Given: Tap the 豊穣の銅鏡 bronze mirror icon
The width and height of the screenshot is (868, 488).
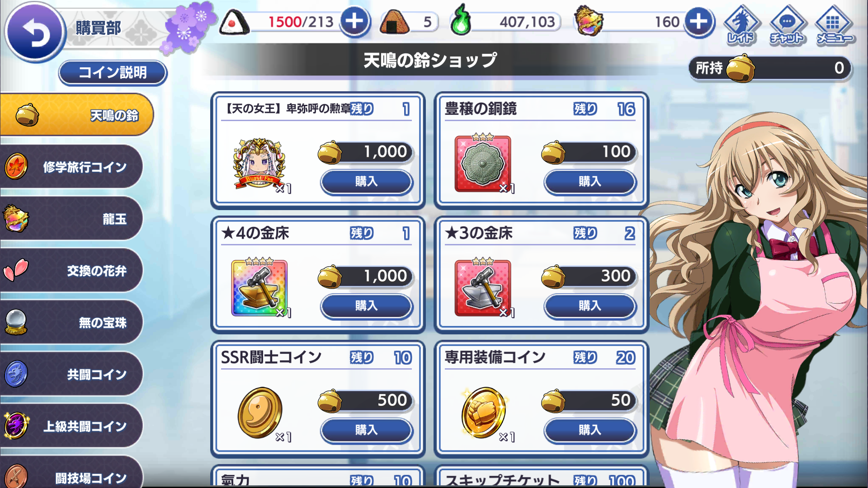Looking at the screenshot, I should (483, 163).
